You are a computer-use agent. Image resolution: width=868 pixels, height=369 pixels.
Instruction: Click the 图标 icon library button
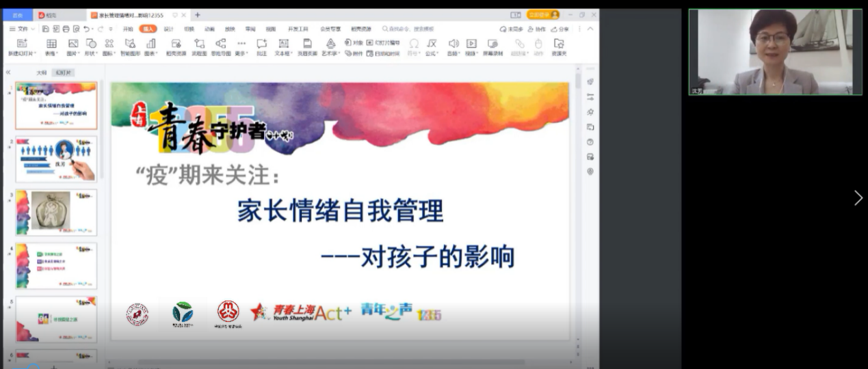109,44
